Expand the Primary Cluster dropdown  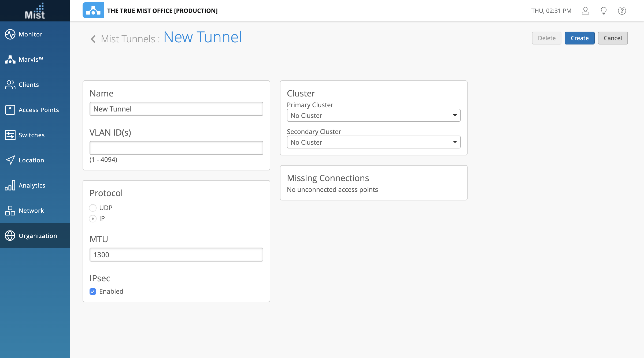(x=373, y=115)
